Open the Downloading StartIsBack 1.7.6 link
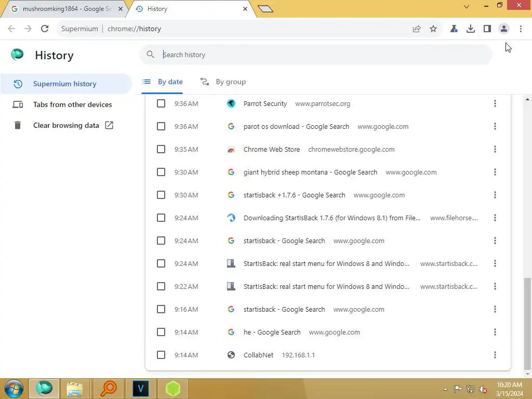 point(332,218)
